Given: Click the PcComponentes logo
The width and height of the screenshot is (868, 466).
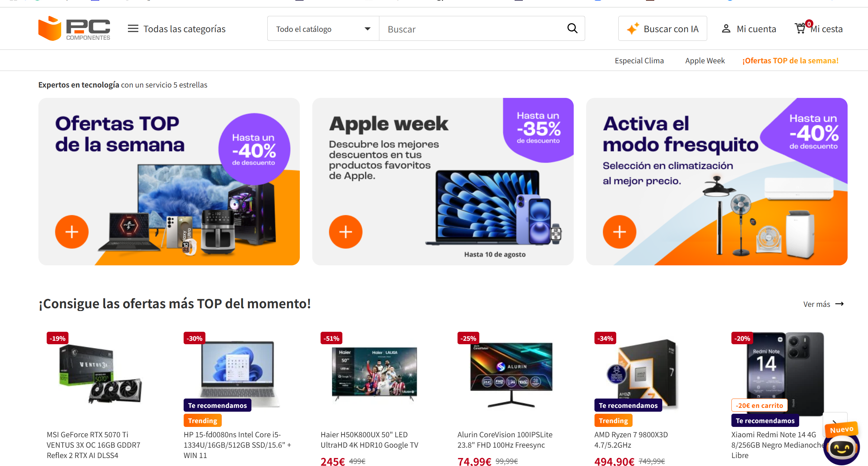Looking at the screenshot, I should (x=74, y=28).
